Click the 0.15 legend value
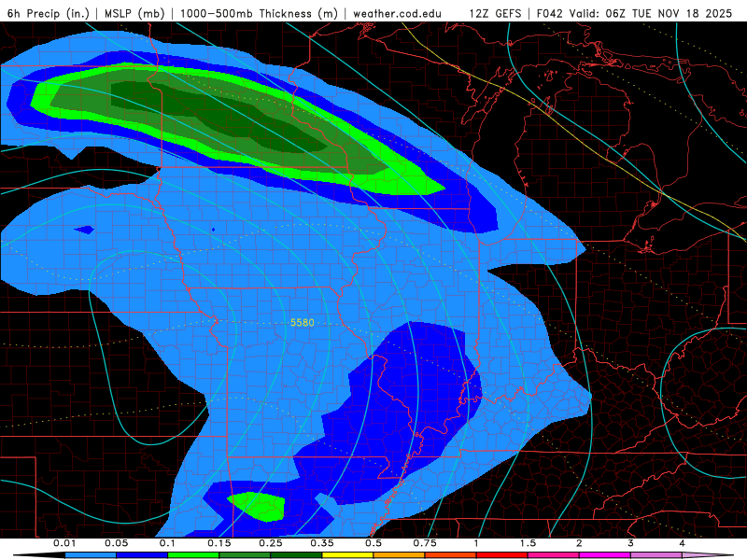747x560 pixels. point(219,543)
